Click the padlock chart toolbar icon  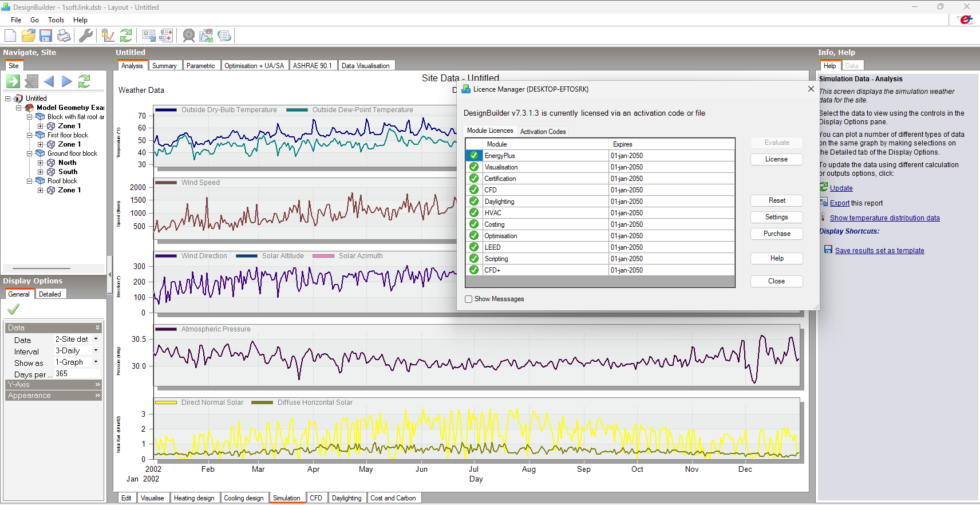click(x=108, y=35)
